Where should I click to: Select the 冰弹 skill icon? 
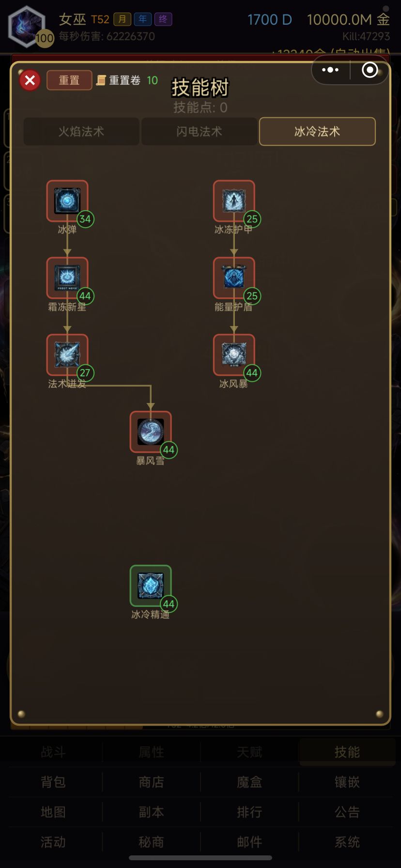67,201
